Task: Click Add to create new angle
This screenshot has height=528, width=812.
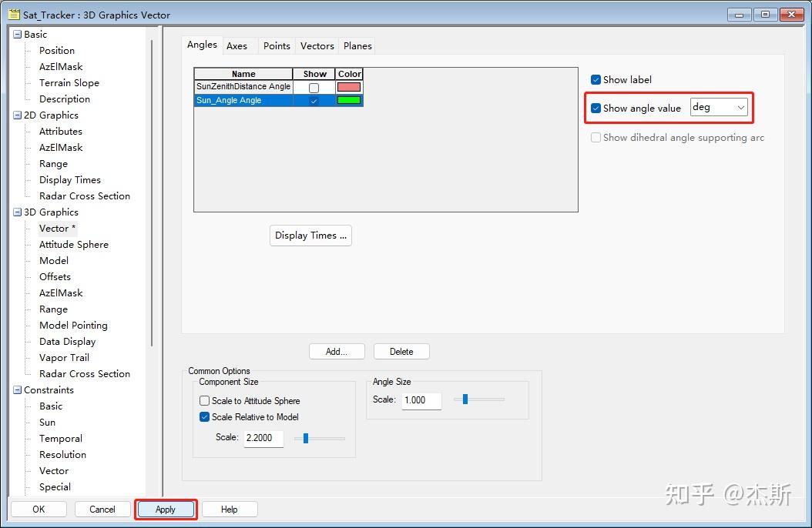Action: (x=337, y=352)
